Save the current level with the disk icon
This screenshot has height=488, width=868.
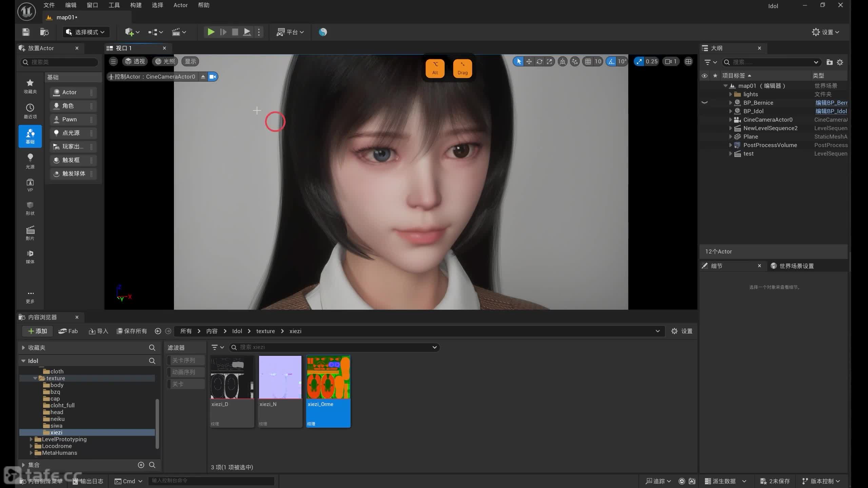[26, 32]
